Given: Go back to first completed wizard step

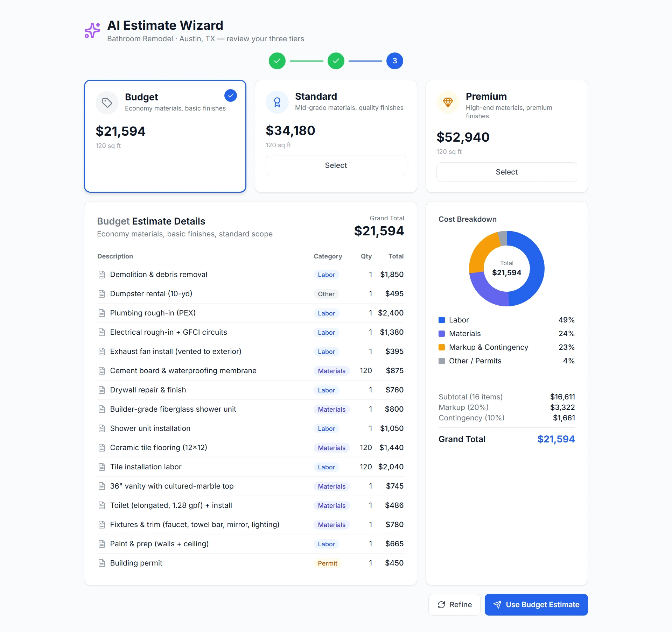Looking at the screenshot, I should [x=277, y=61].
